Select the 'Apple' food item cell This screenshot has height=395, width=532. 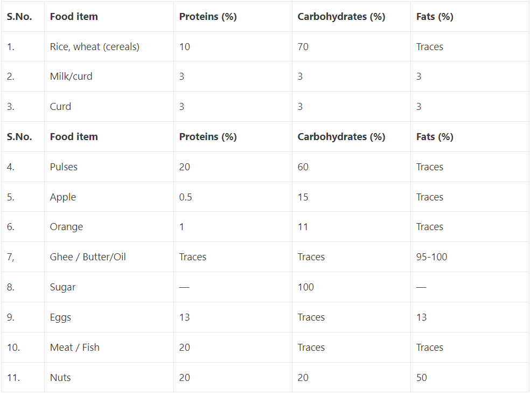point(63,197)
